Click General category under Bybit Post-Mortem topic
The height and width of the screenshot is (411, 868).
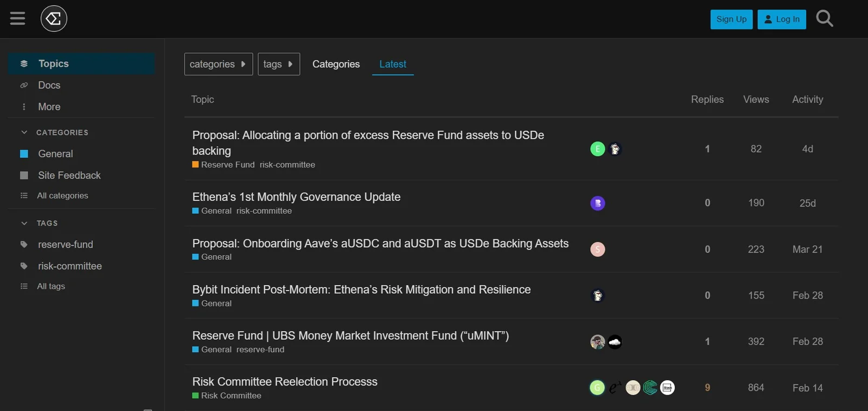click(212, 304)
